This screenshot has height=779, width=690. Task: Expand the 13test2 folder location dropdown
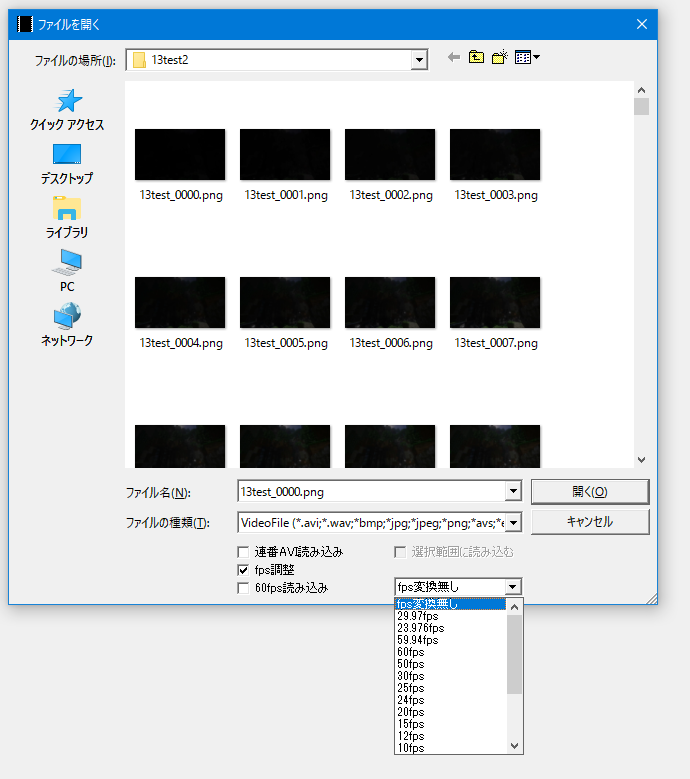(419, 60)
